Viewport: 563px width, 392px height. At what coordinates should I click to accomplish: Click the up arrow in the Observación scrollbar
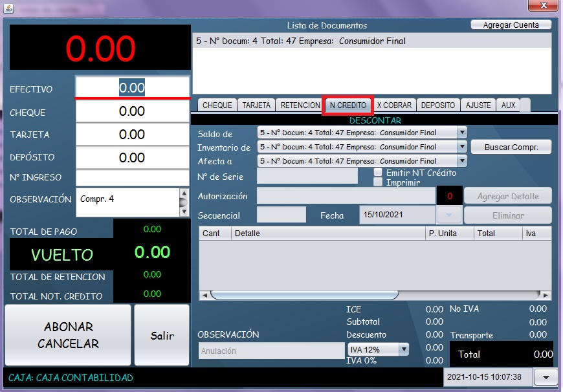point(184,195)
